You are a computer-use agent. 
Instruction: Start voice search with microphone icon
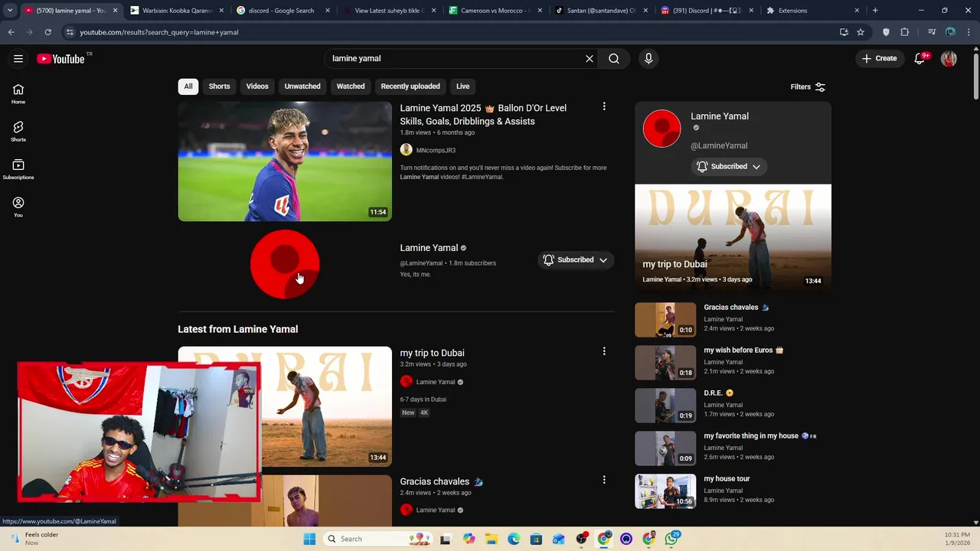[648, 59]
